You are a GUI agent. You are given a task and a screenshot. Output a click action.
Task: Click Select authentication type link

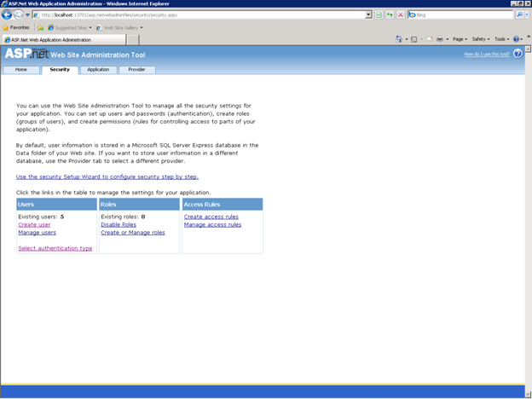point(55,248)
